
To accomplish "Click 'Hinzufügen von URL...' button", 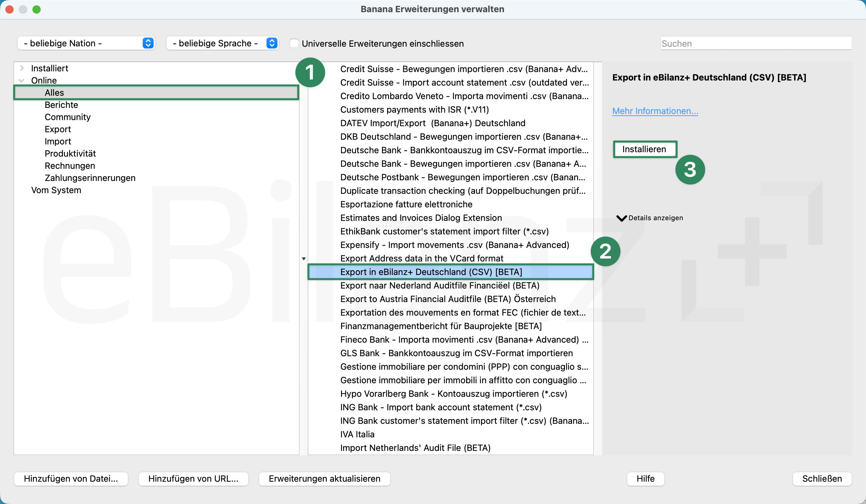I will [x=193, y=479].
